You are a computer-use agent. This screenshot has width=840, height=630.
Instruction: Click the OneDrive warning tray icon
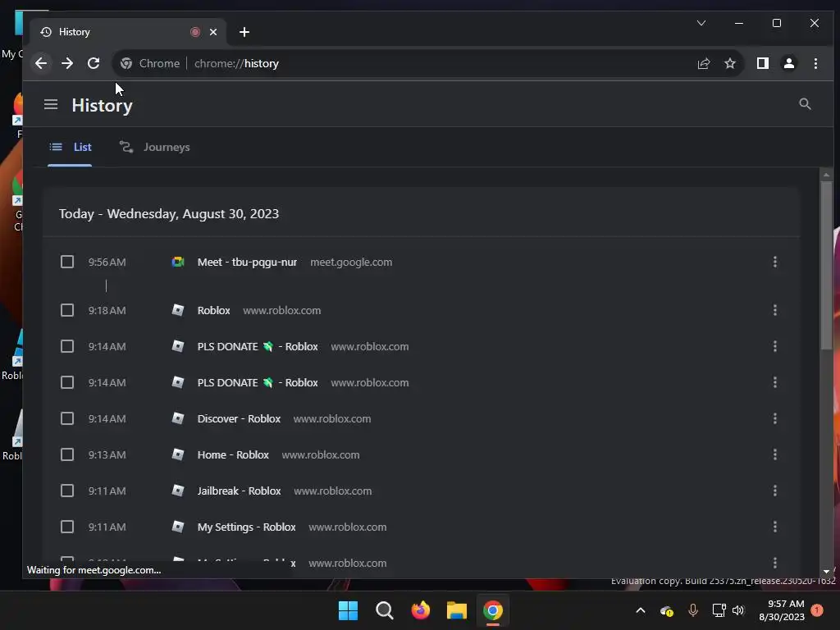(x=666, y=610)
